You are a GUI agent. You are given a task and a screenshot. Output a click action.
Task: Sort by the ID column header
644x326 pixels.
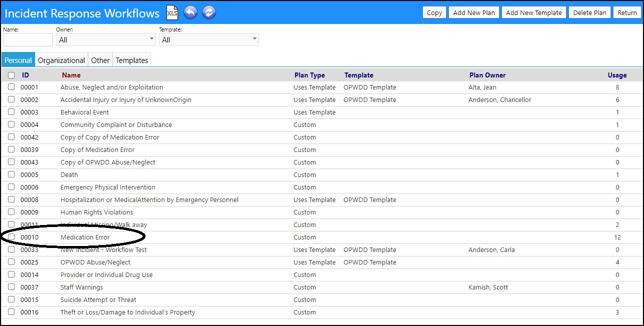25,75
